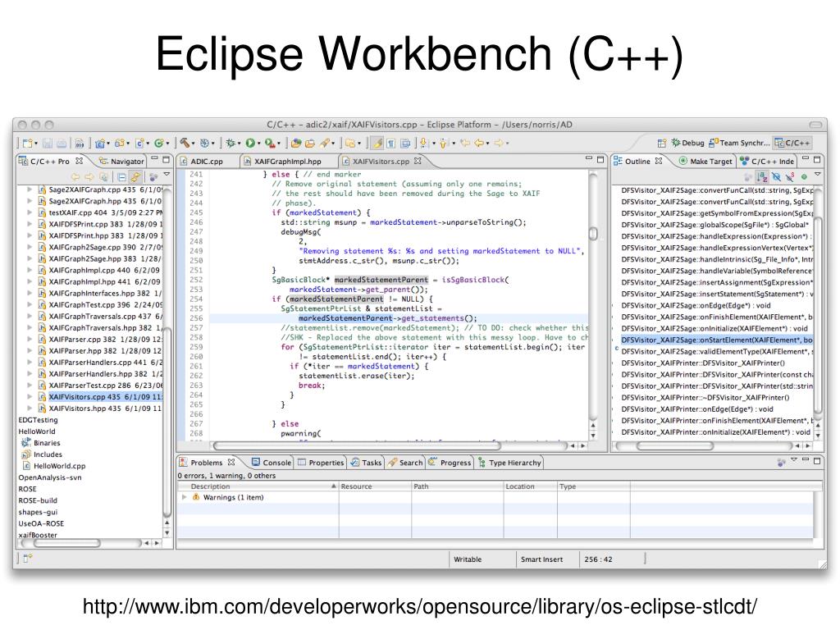Screen dimensions: 840x630
Task: Open the Debug button dropdown arrow
Action: (x=239, y=144)
